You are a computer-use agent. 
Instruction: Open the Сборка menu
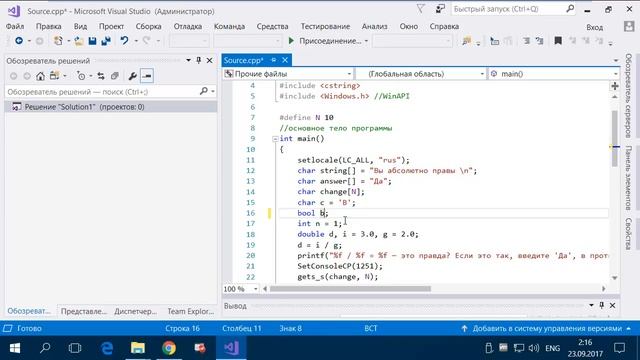pos(149,27)
